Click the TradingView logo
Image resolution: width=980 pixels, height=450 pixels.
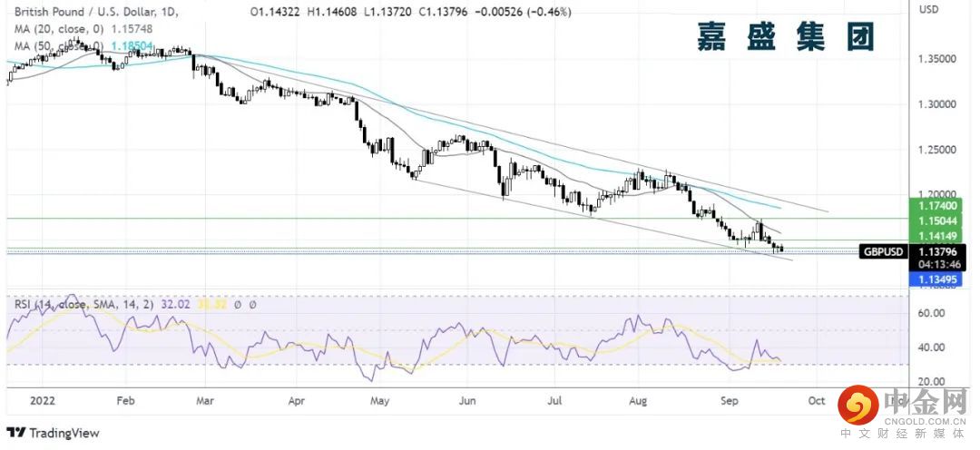pyautogui.click(x=54, y=433)
